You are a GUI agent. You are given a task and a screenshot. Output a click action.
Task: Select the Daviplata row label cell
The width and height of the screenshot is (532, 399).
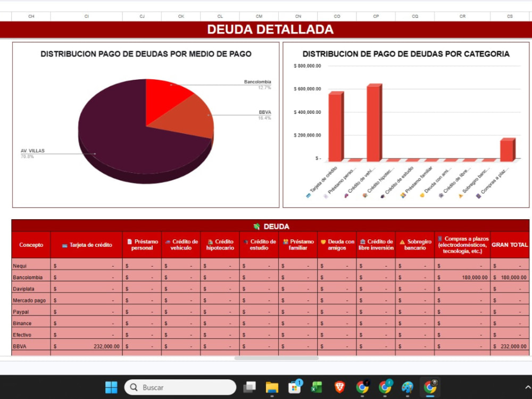[31, 287]
